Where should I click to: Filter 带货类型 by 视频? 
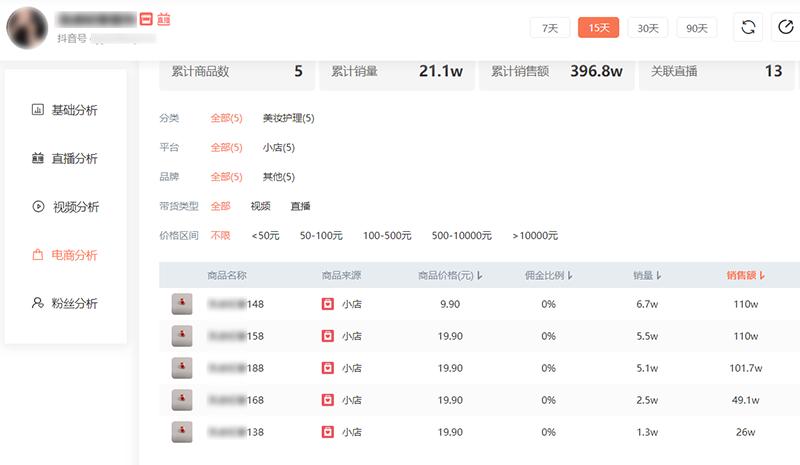pos(260,206)
